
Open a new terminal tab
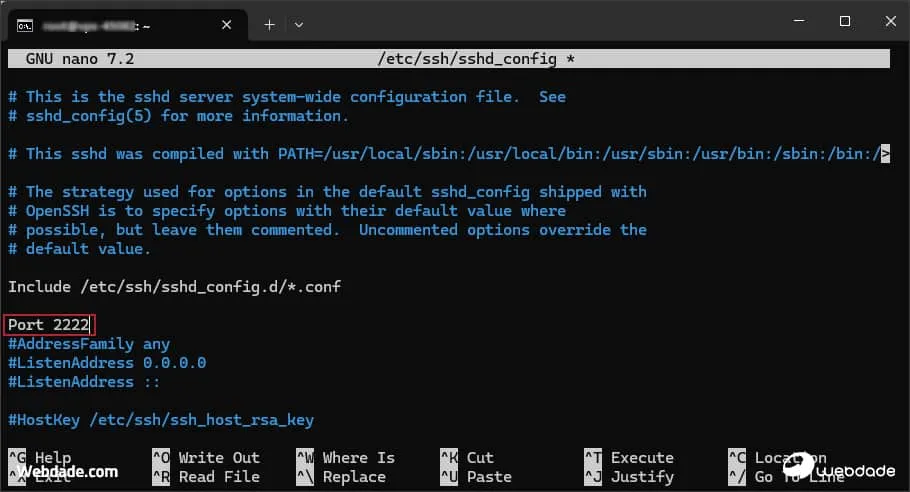(269, 23)
